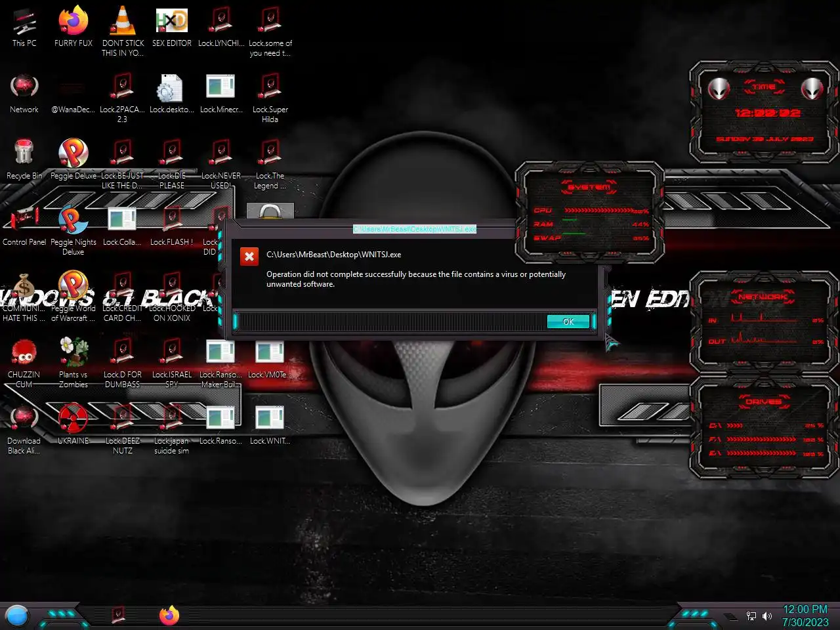Image resolution: width=840 pixels, height=630 pixels.
Task: Open the network tray icon
Action: (x=751, y=616)
